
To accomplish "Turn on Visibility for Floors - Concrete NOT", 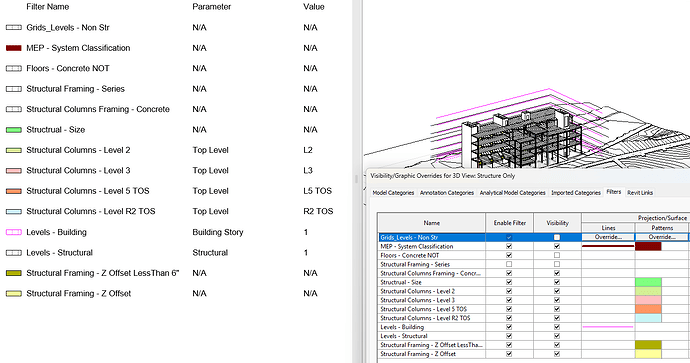I will (x=557, y=255).
